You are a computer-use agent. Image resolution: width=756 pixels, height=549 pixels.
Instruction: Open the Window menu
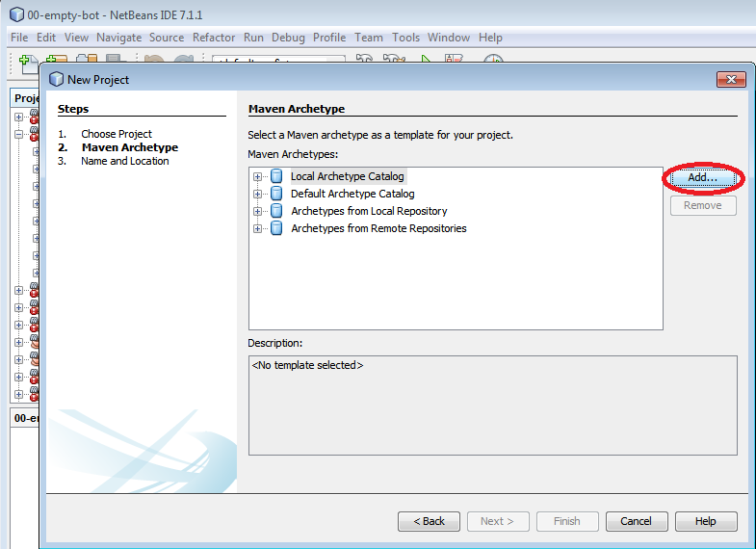coord(449,38)
